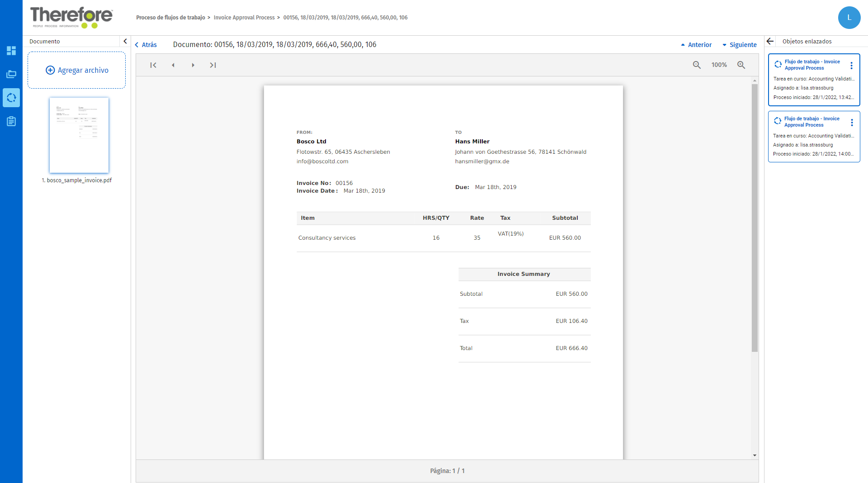Open workflow card started 13:42

pos(814,80)
